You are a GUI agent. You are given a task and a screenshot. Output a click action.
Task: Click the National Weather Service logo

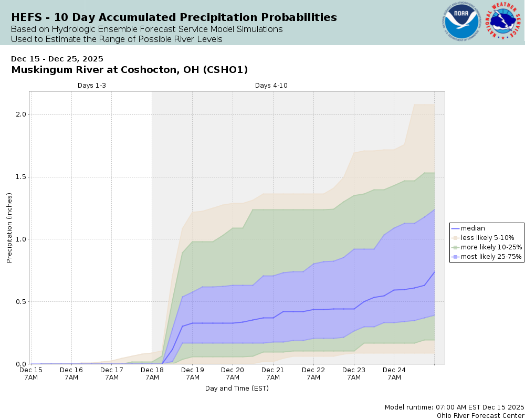tap(504, 22)
